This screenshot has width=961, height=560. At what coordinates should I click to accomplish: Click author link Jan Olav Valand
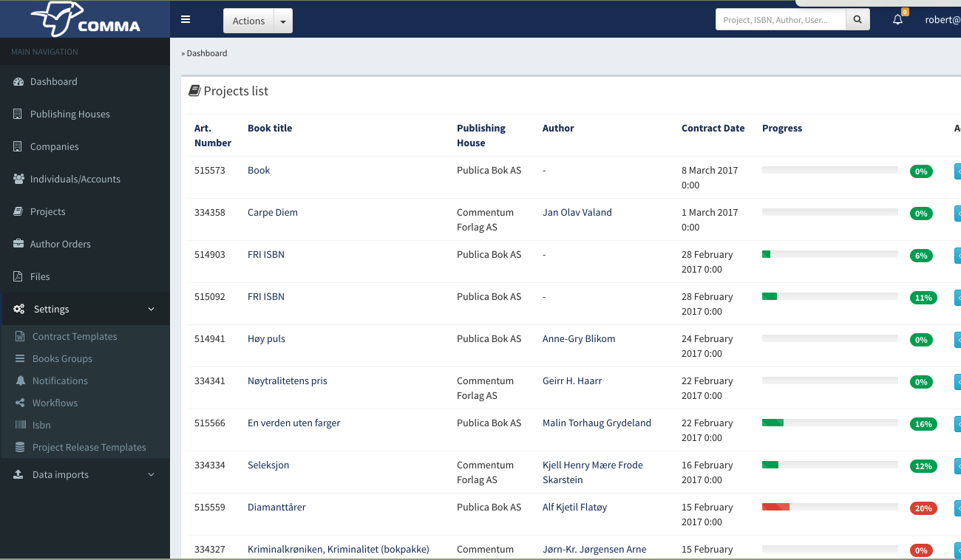[x=577, y=213]
